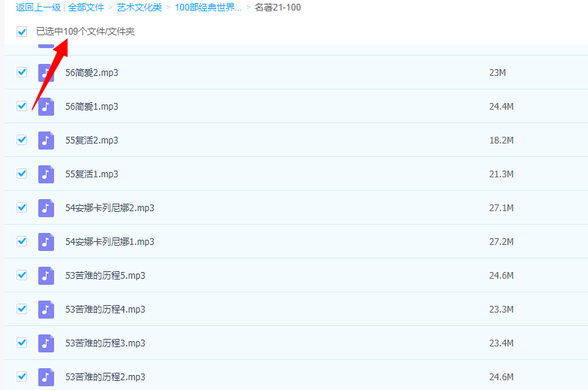Click the file icon for 53苦难的历程5.mp3
Screen dimensions: 588x390
pyautogui.click(x=47, y=276)
